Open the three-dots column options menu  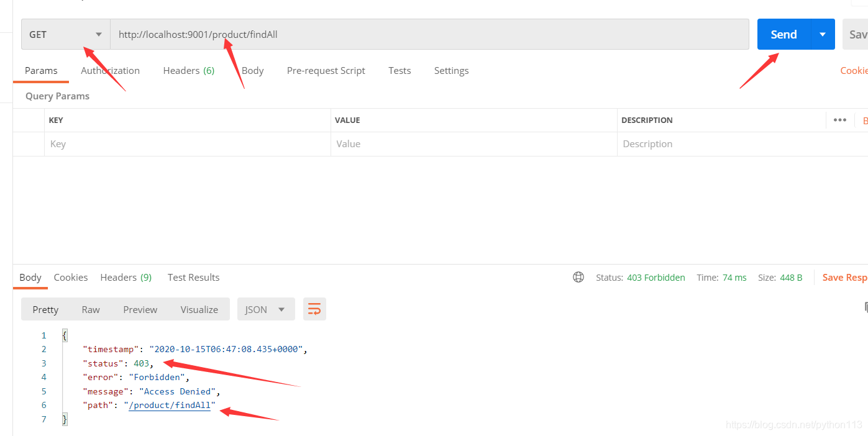tap(840, 120)
